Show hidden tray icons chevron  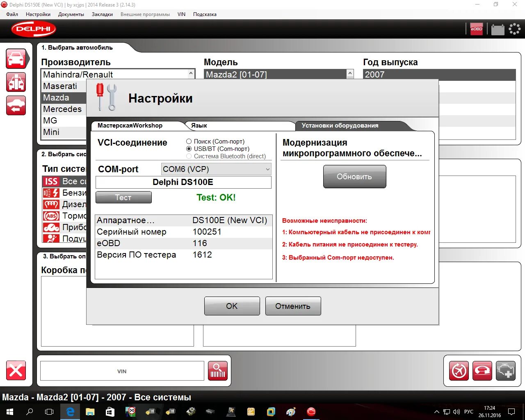click(437, 412)
